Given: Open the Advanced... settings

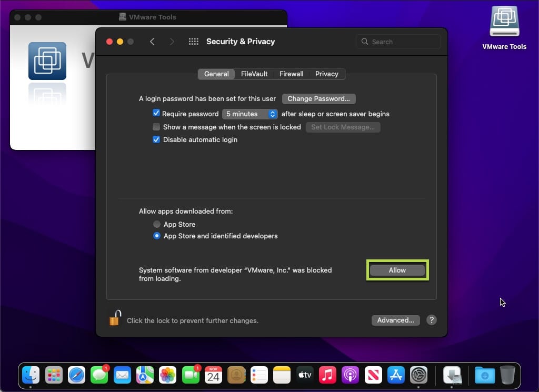Looking at the screenshot, I should pyautogui.click(x=395, y=320).
